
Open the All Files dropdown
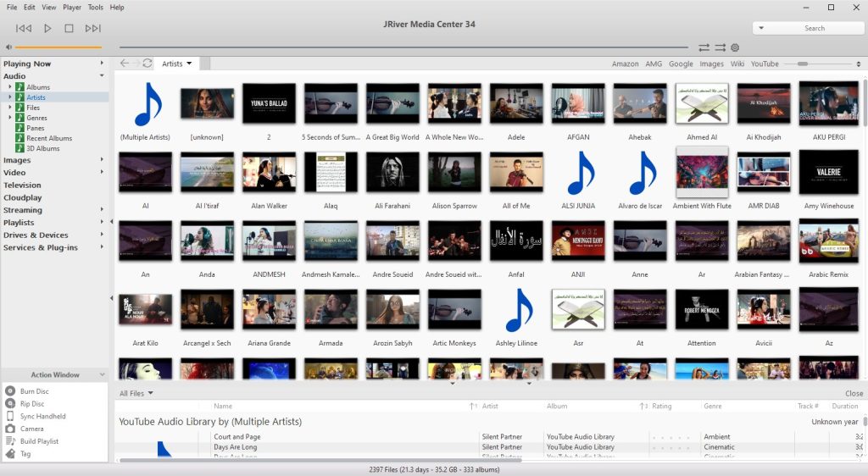(136, 393)
